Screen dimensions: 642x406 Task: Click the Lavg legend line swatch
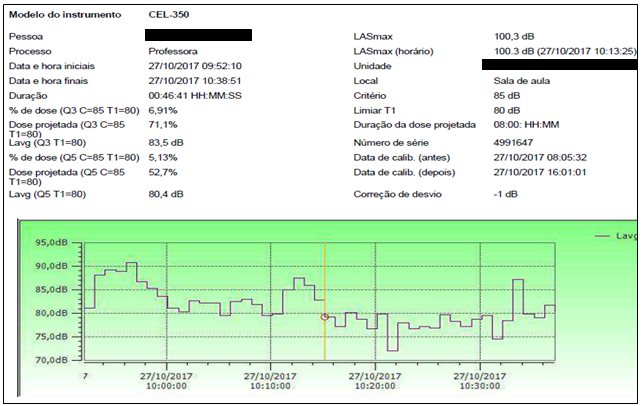602,235
